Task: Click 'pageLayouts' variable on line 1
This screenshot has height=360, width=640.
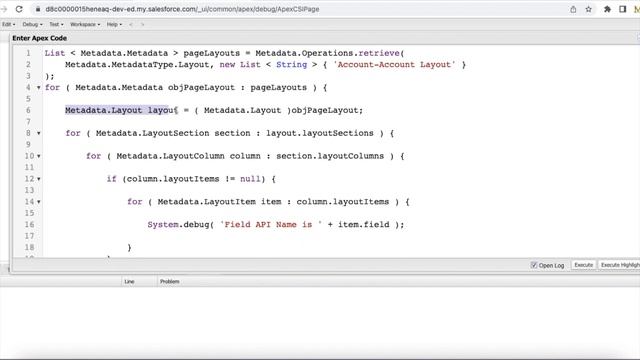Action: coord(211,53)
